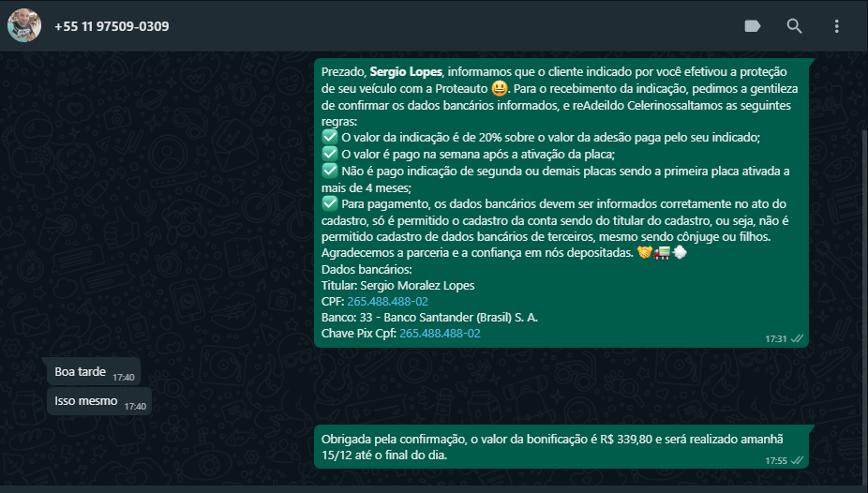Open the contact's profile picture

(24, 25)
